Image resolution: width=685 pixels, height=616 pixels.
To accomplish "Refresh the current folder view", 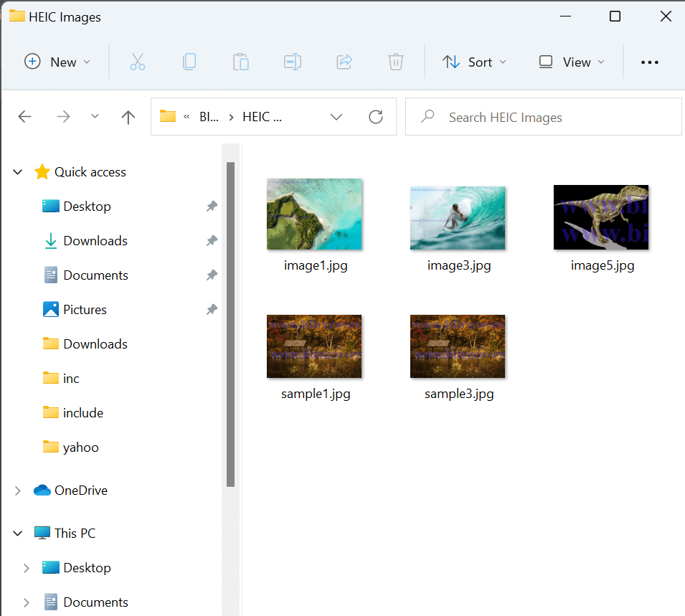I will click(376, 117).
